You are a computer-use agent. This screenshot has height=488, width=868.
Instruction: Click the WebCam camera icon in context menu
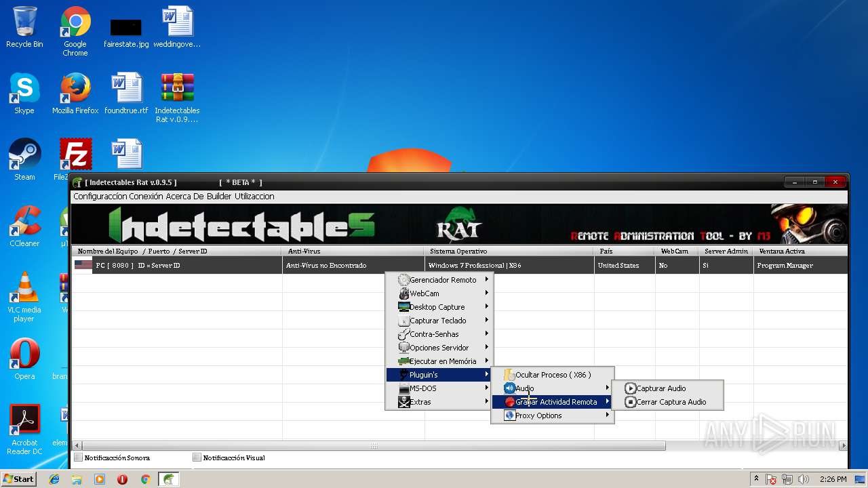(x=403, y=293)
